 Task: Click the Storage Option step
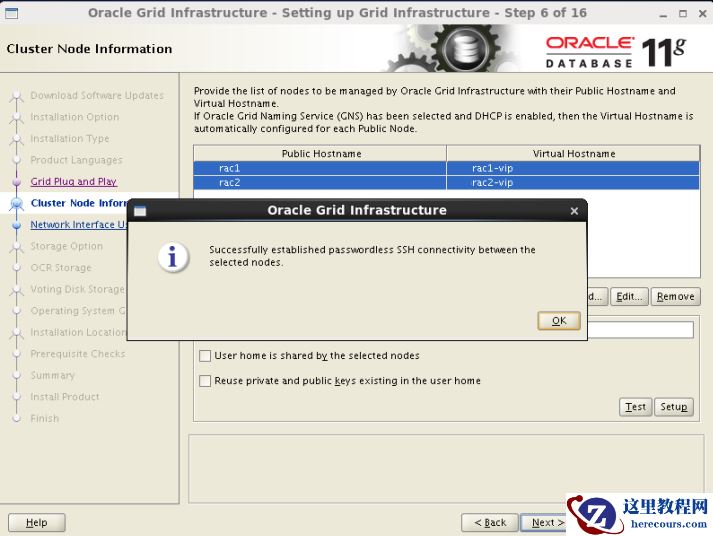(66, 246)
